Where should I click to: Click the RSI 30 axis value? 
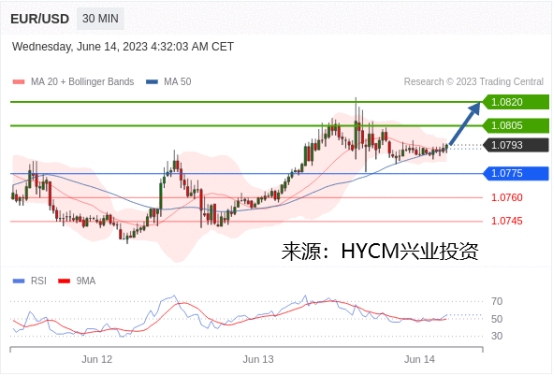point(497,336)
